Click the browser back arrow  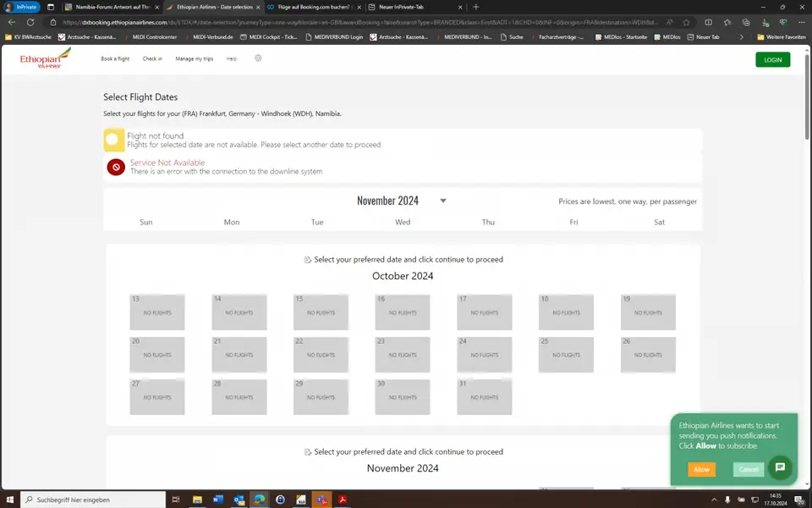(x=11, y=22)
